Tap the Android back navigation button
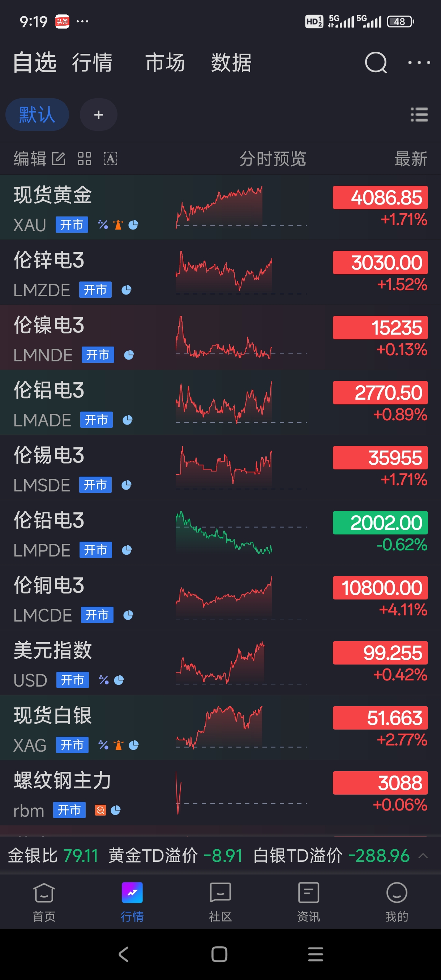This screenshot has height=980, width=441. tap(124, 954)
